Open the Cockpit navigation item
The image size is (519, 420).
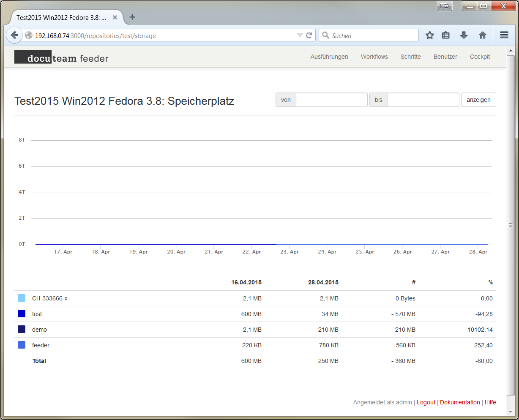pos(480,57)
